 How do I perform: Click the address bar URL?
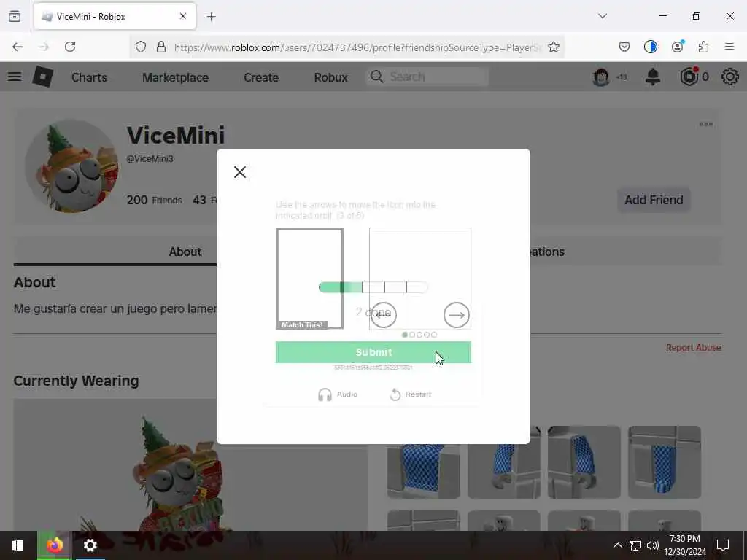tap(357, 47)
